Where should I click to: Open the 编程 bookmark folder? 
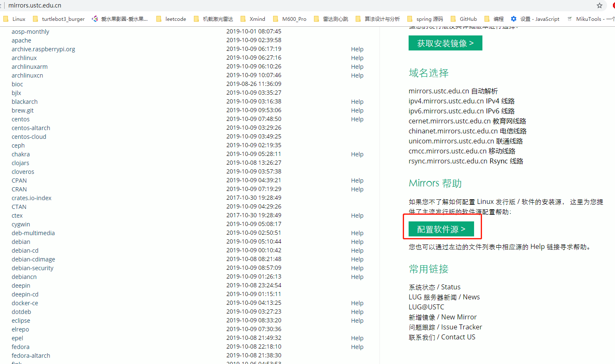pos(494,19)
